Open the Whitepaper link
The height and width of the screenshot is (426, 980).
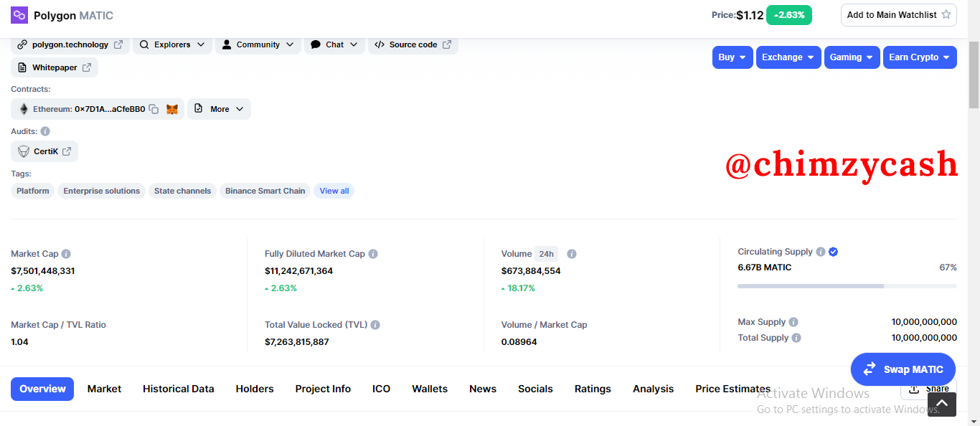pyautogui.click(x=55, y=67)
